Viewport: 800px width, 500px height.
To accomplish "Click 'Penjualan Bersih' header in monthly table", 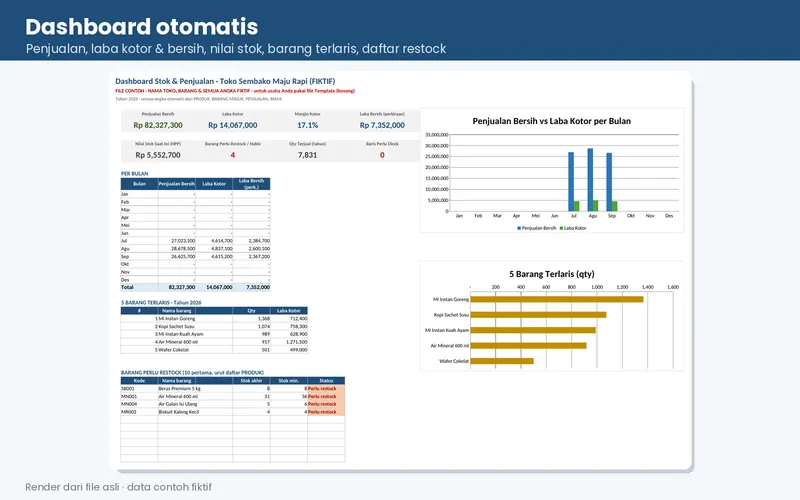I will tap(177, 184).
